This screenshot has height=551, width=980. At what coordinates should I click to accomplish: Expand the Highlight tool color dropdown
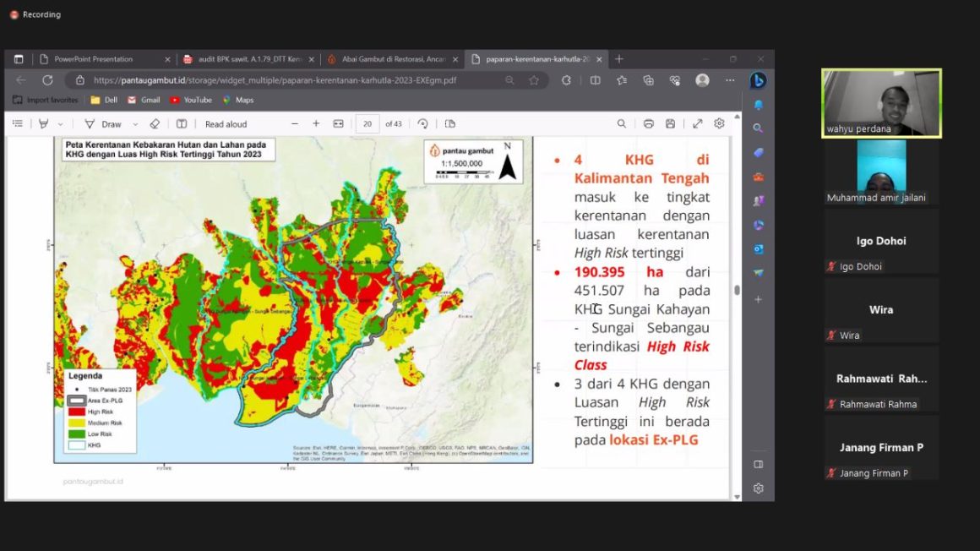[60, 124]
